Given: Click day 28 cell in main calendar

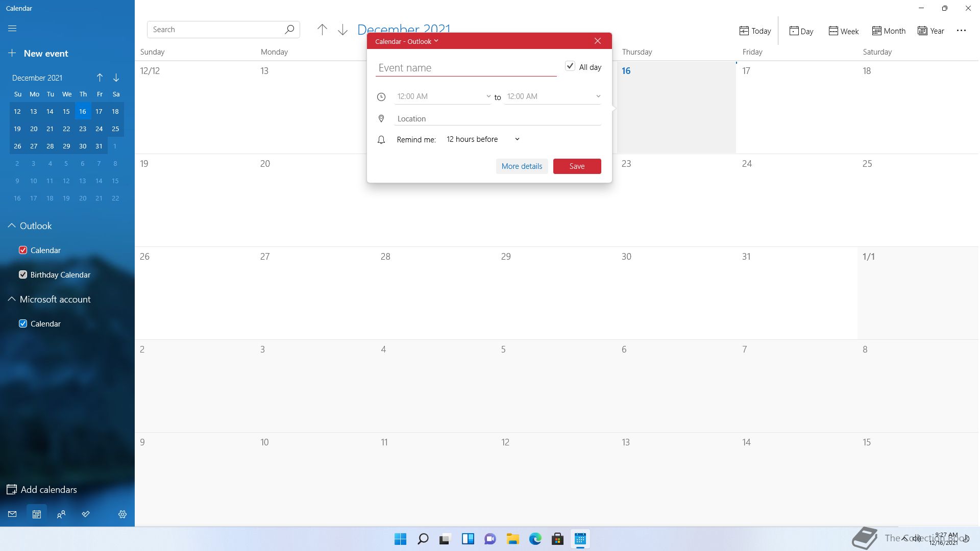Looking at the screenshot, I should coord(435,293).
